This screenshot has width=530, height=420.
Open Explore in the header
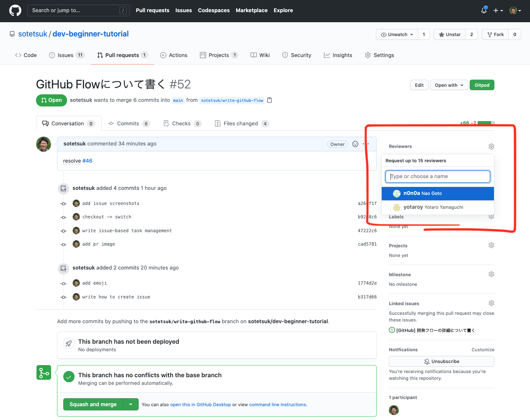(x=283, y=10)
